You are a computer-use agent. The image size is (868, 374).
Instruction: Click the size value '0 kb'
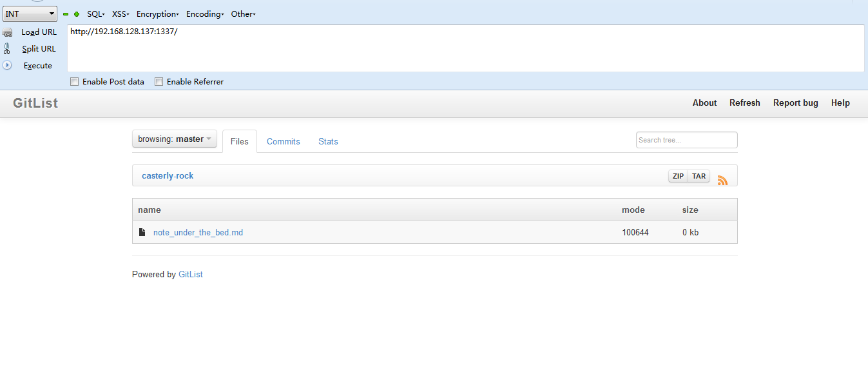[690, 232]
